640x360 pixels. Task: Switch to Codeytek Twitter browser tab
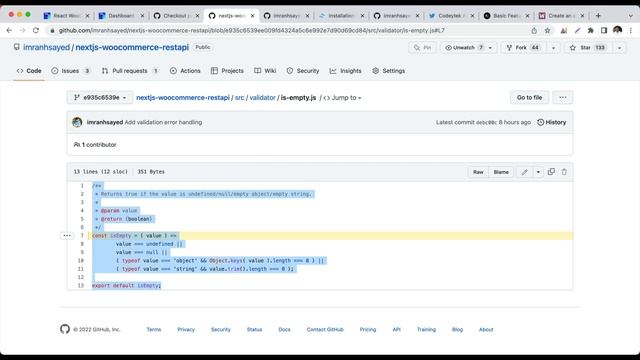pyautogui.click(x=451, y=16)
